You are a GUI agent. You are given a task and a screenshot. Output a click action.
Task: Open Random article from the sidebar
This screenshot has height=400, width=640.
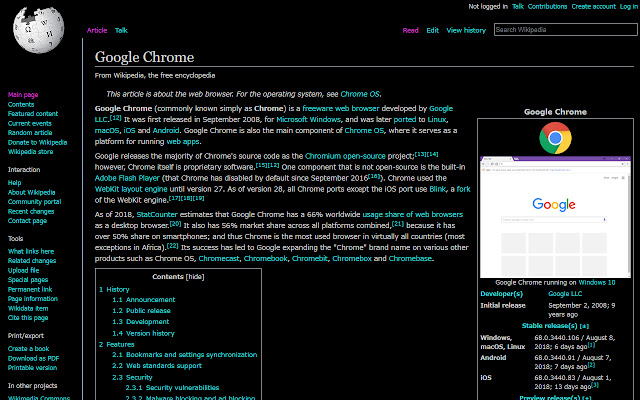[30, 133]
